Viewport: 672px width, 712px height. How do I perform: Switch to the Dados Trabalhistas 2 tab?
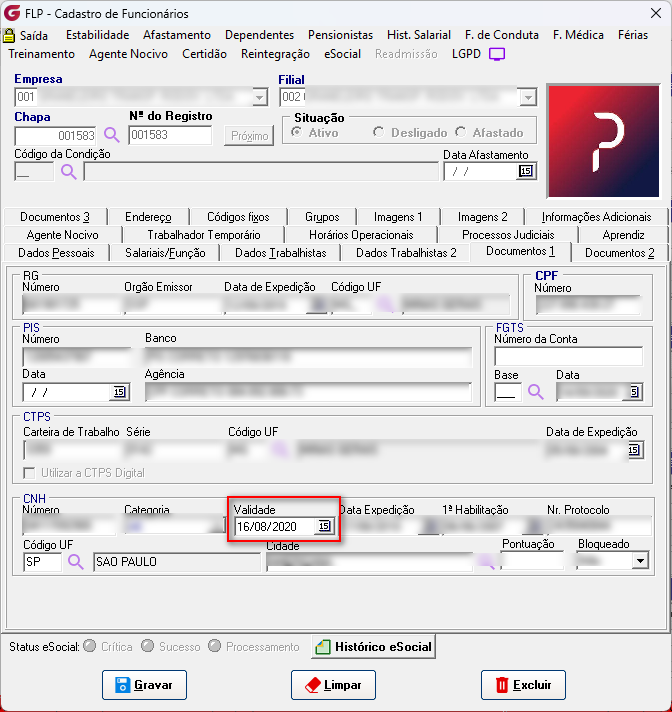(x=406, y=253)
